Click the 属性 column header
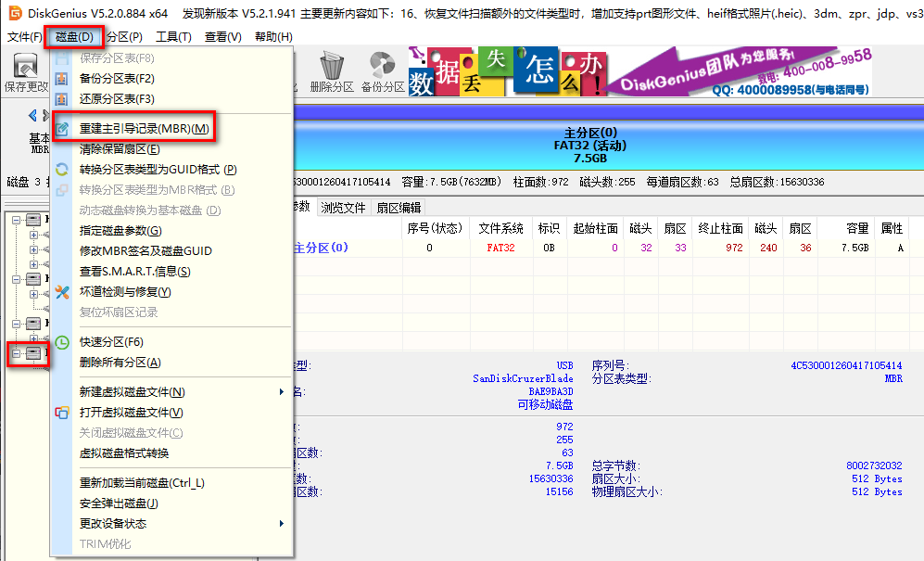 pyautogui.click(x=892, y=228)
